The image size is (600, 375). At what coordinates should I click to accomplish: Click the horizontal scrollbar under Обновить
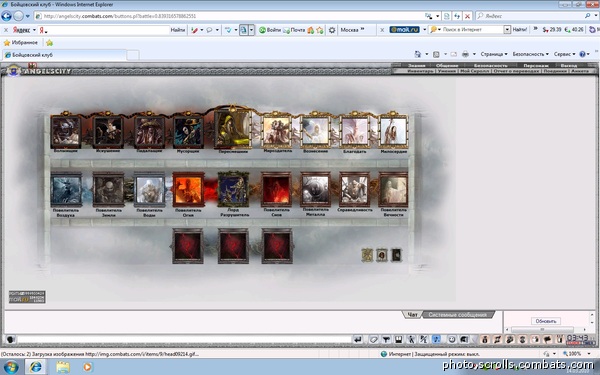(x=546, y=329)
